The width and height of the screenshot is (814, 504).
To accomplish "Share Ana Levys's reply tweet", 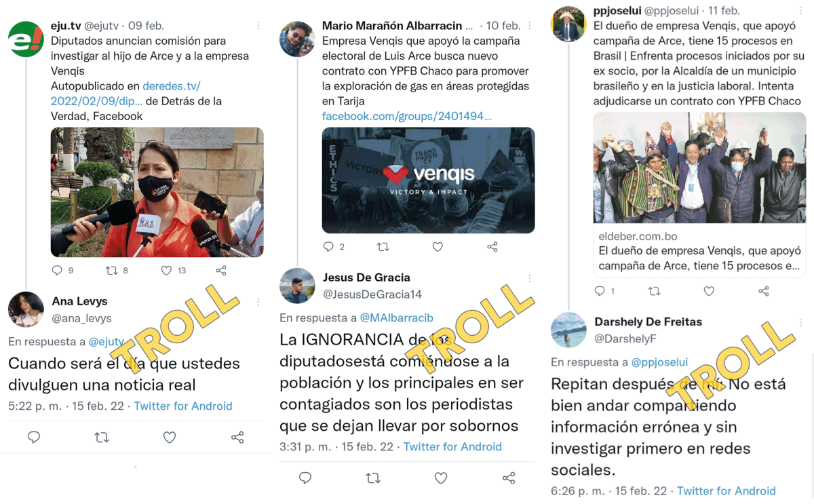I will click(237, 438).
